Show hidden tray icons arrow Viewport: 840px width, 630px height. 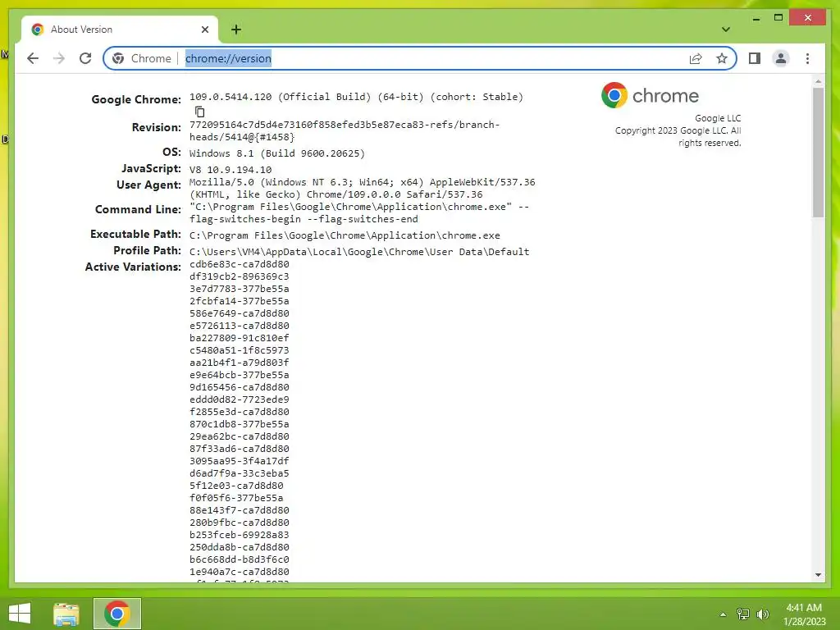pos(723,614)
